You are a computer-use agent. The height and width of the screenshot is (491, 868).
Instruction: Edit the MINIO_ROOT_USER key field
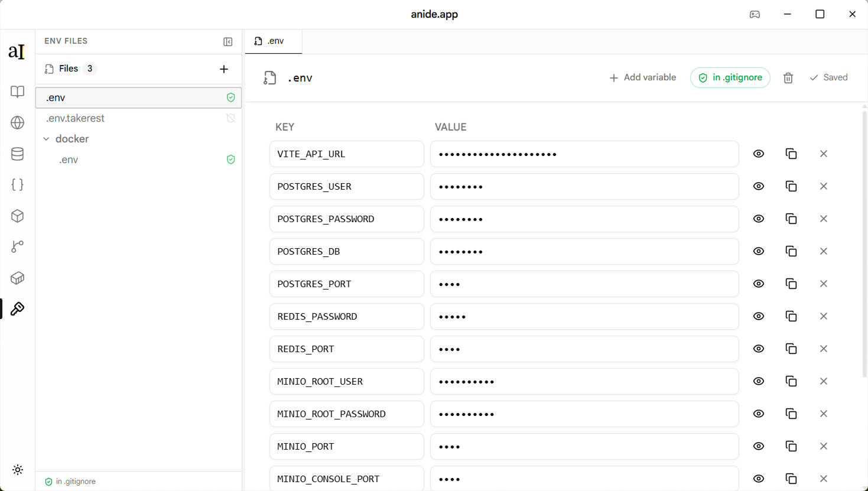[x=347, y=381]
